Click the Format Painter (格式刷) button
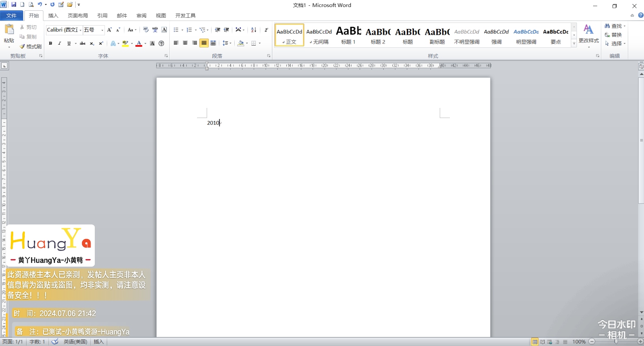This screenshot has height=346, width=644. tap(31, 46)
